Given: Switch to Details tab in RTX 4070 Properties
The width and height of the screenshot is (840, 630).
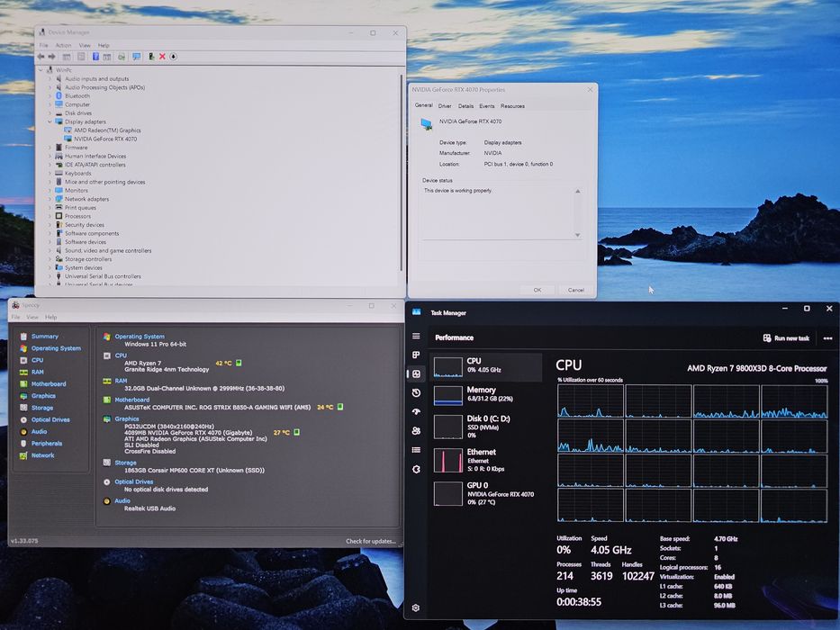Looking at the screenshot, I should tap(465, 106).
